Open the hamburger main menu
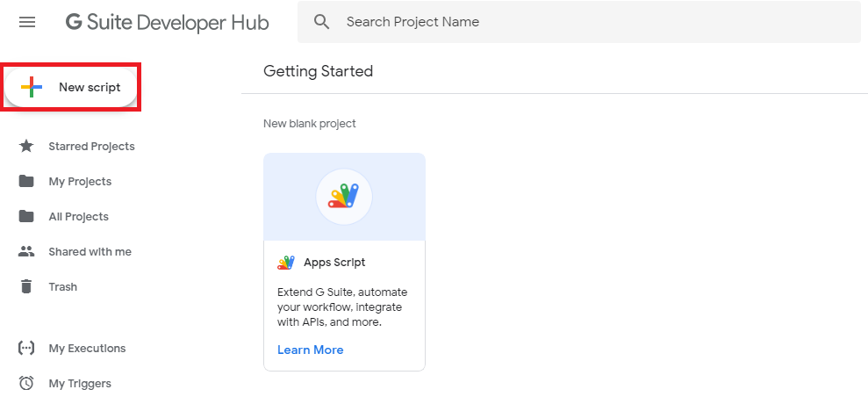The width and height of the screenshot is (868, 404). click(x=27, y=22)
